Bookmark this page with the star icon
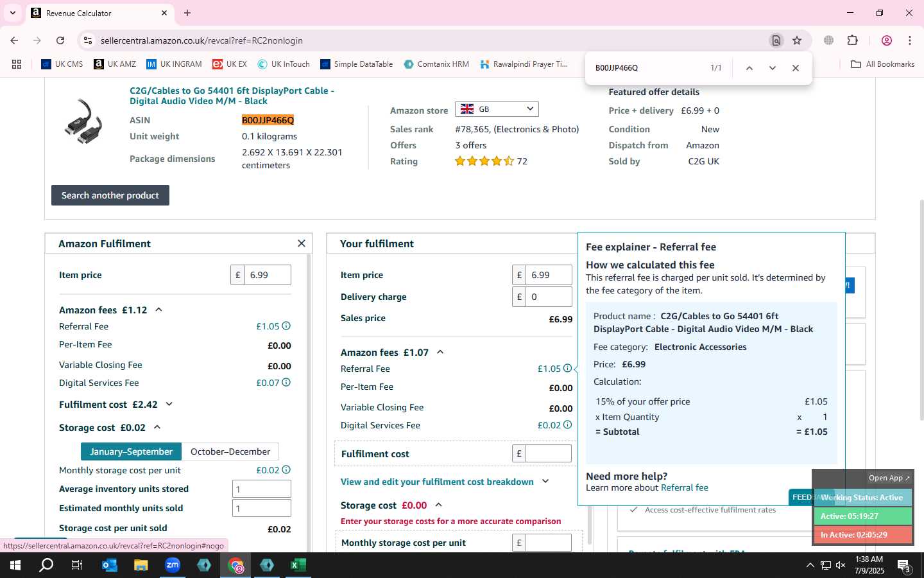The height and width of the screenshot is (578, 924). tap(797, 40)
